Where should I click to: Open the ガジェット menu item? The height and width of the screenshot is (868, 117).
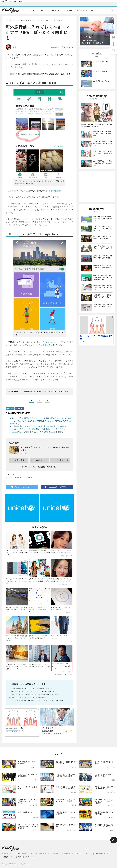click(x=80, y=10)
